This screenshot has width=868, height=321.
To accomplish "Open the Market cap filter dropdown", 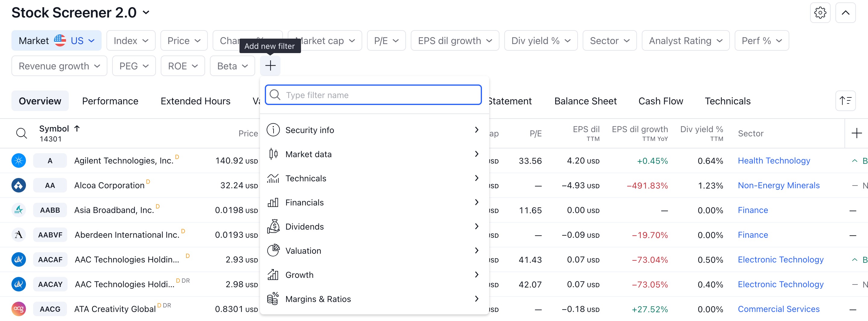I will pyautogui.click(x=325, y=40).
